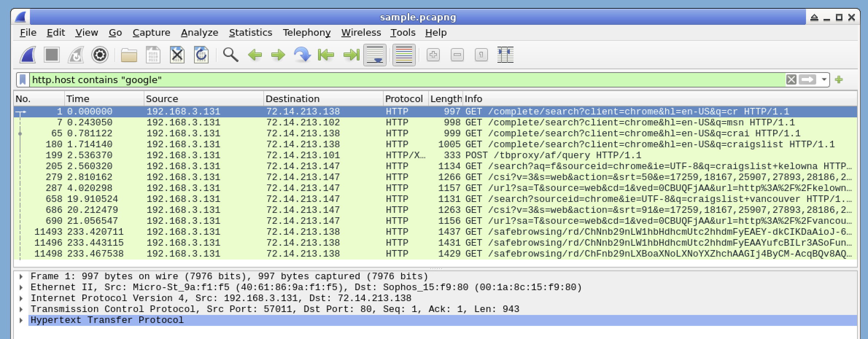The width and height of the screenshot is (868, 339).
Task: Select packet 658 craigslist+vancouver search
Action: [435, 199]
